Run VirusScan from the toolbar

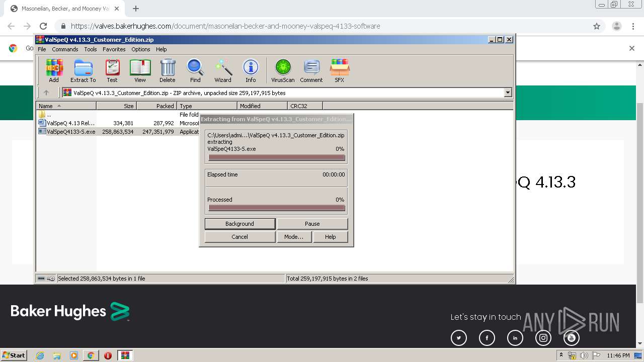283,71
